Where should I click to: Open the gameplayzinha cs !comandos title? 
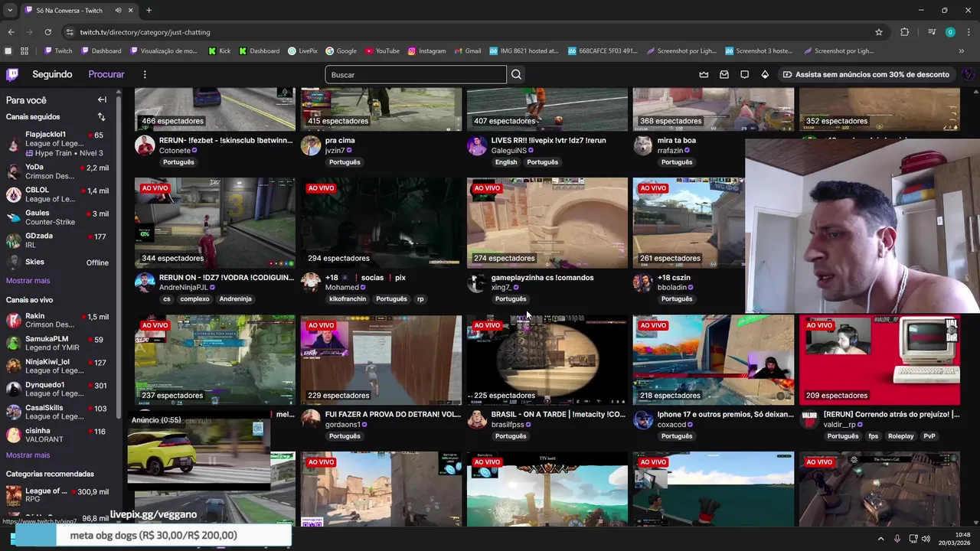click(542, 278)
